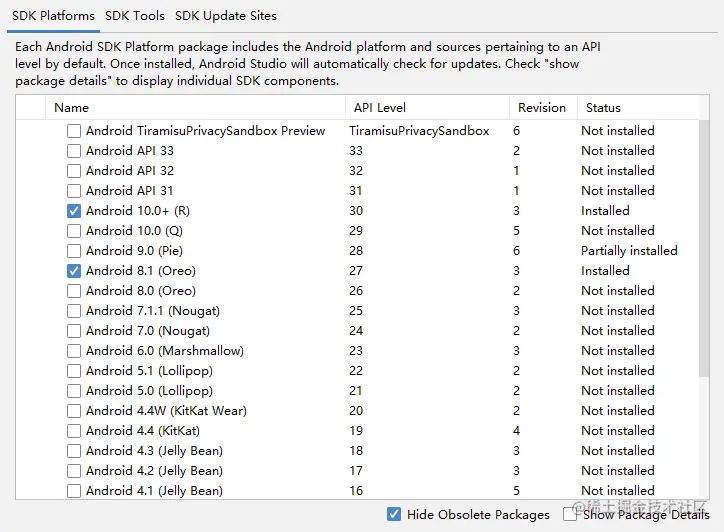The height and width of the screenshot is (532, 724).
Task: Check Android 4.3 (Jelly Bean) checkbox
Action: pos(74,451)
